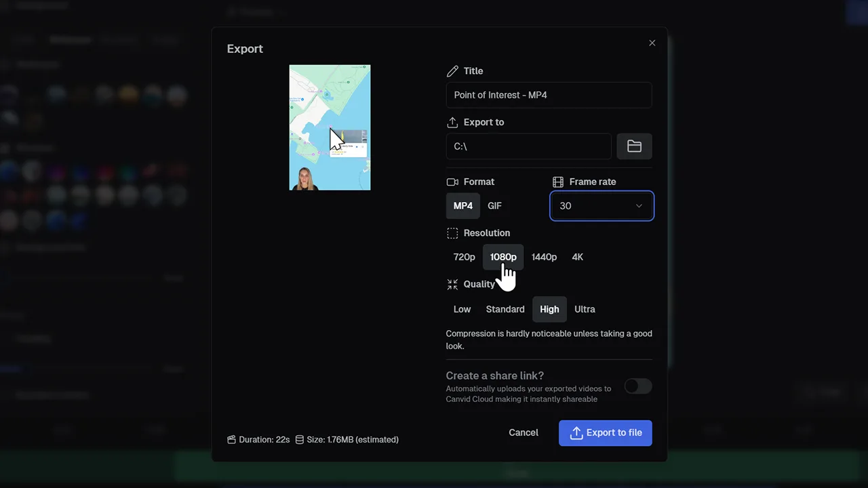The height and width of the screenshot is (488, 868).
Task: Click the video camera icon near Format
Action: coord(452,182)
